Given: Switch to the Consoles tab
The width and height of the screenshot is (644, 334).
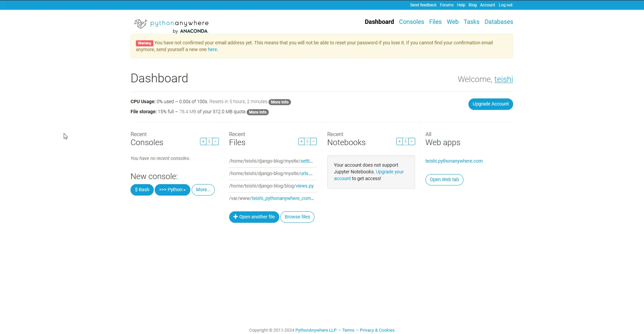Looking at the screenshot, I should 411,22.
